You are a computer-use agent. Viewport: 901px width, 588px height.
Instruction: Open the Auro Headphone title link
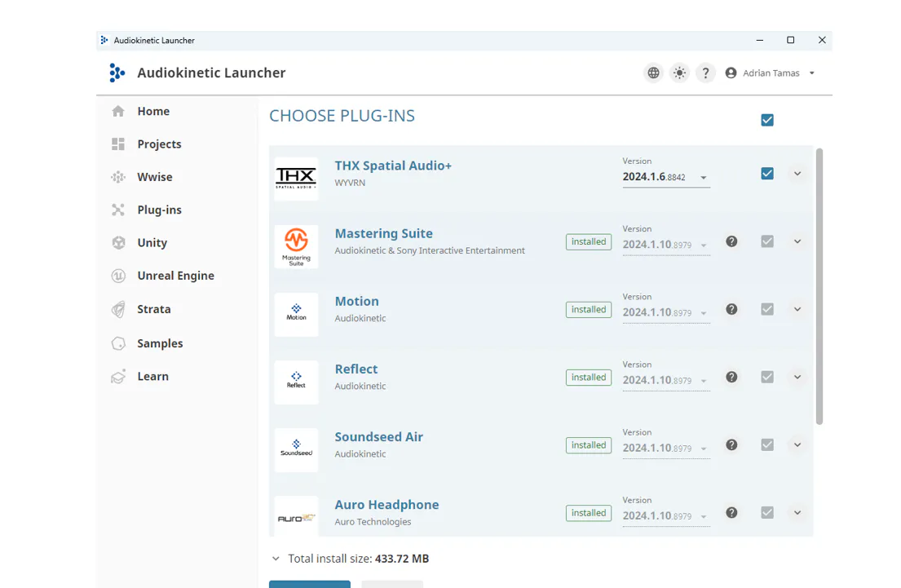[386, 505]
